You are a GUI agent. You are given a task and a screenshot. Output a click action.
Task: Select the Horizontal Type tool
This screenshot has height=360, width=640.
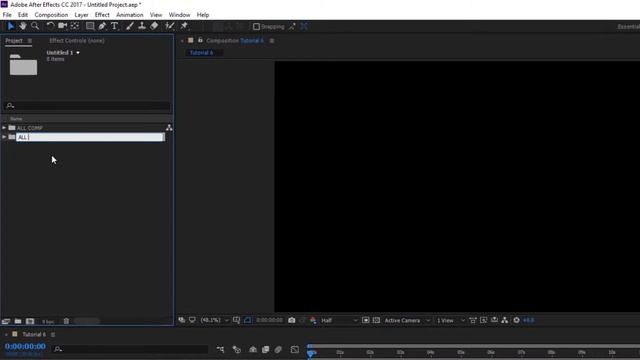click(x=115, y=26)
